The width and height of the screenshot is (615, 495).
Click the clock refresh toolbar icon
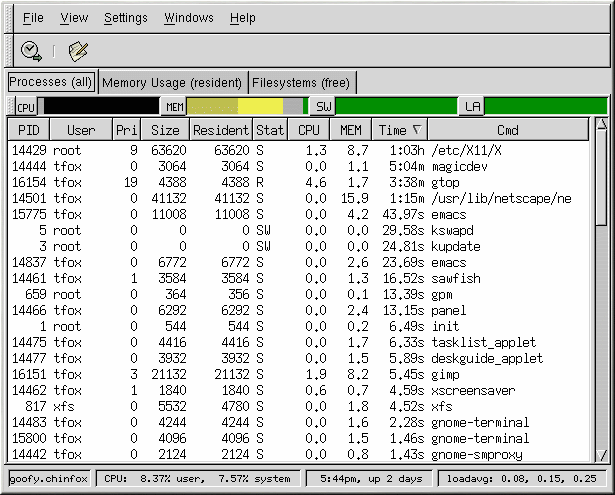click(31, 50)
